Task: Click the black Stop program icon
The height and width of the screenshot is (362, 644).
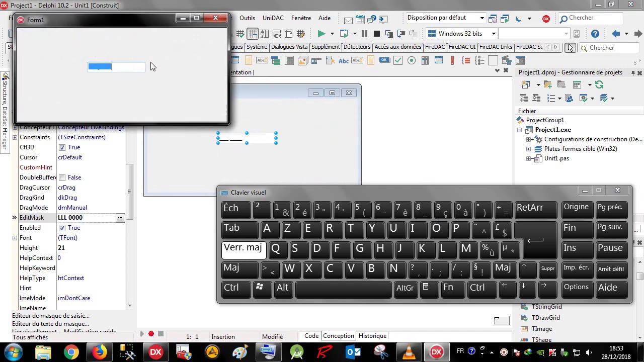Action: pyautogui.click(x=377, y=34)
